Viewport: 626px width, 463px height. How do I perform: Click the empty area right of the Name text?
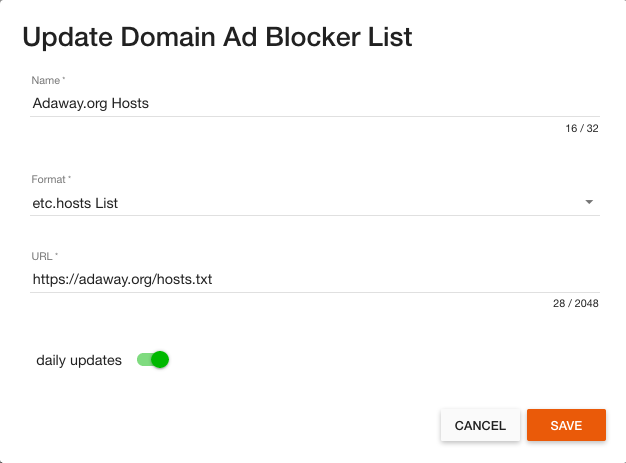tap(374, 103)
